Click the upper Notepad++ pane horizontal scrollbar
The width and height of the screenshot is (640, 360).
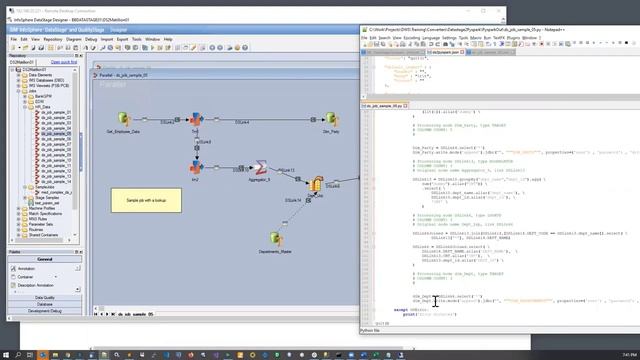[x=502, y=97]
